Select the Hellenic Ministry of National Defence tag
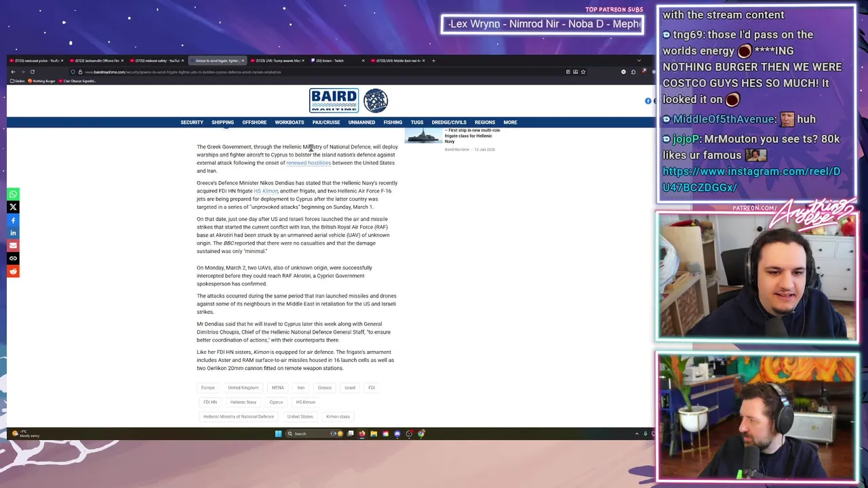 pyautogui.click(x=239, y=417)
